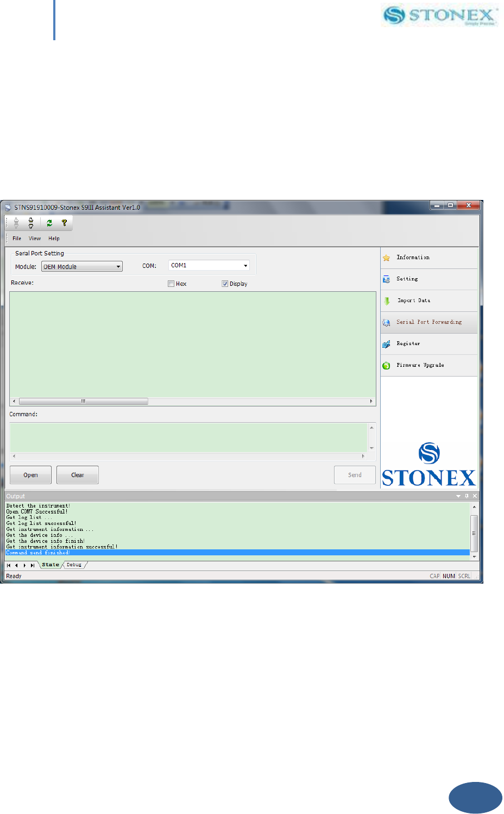Enable the Hex checkbox
504x814 pixels.
171,284
